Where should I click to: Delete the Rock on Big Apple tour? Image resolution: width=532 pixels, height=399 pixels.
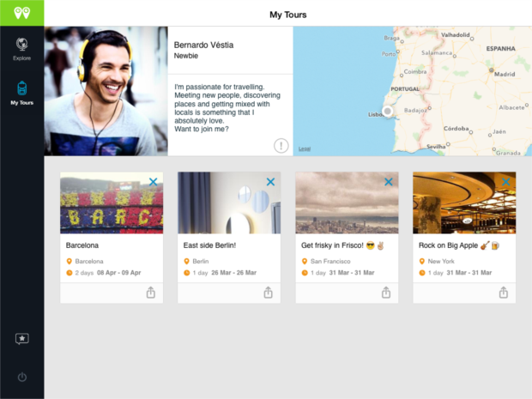[x=505, y=182]
